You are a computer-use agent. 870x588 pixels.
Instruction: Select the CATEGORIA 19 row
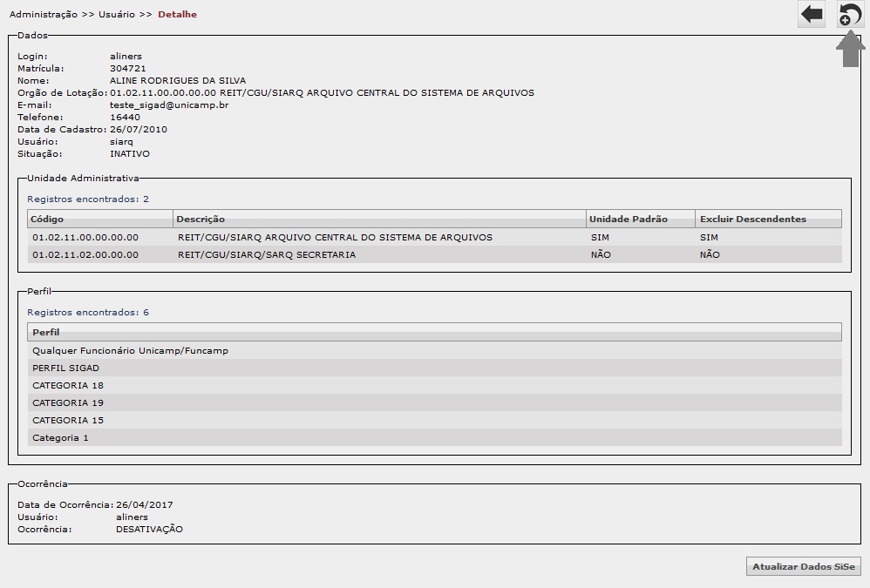[x=434, y=403]
